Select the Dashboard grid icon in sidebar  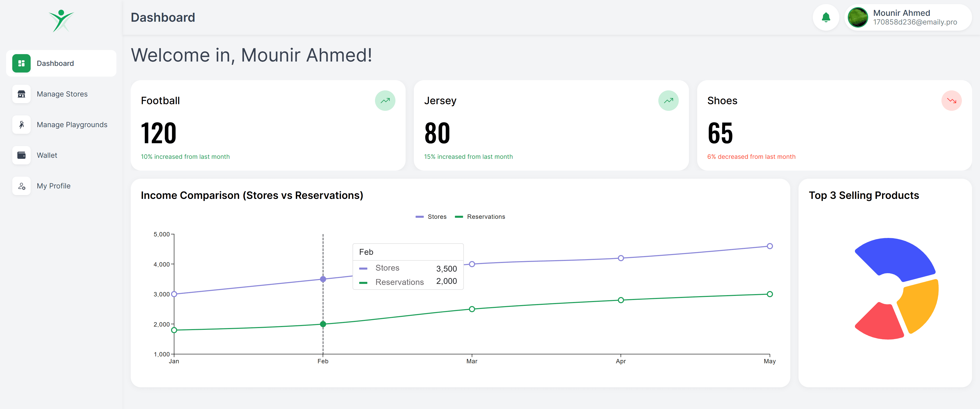pyautogui.click(x=21, y=63)
